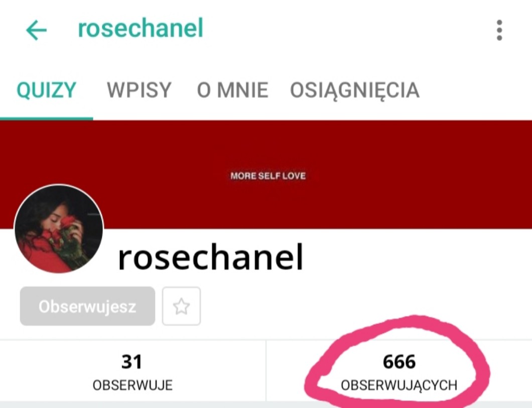Tap the dark red cover banner
The image size is (532, 408).
pos(266,174)
